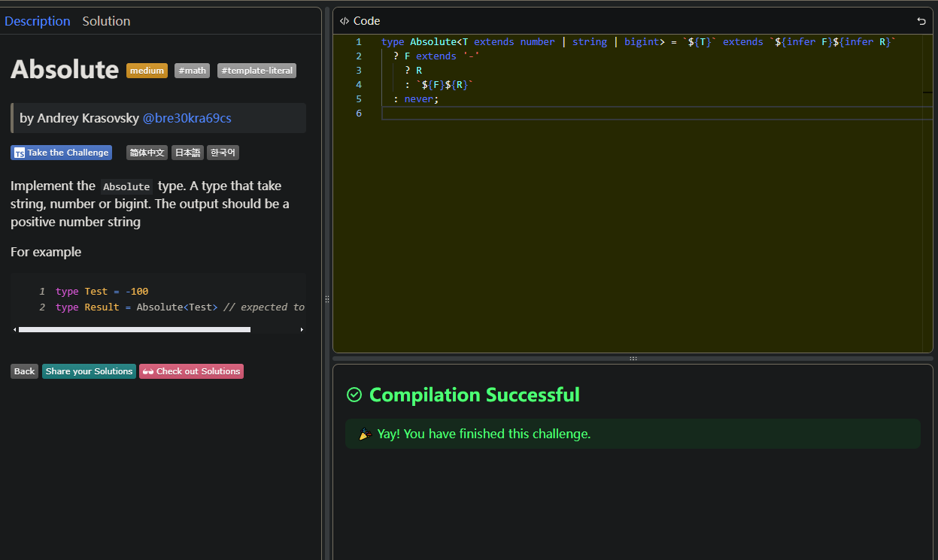Click the example code horizontal scrollbar thumb
Viewport: 938px width, 560px height.
[x=135, y=329]
